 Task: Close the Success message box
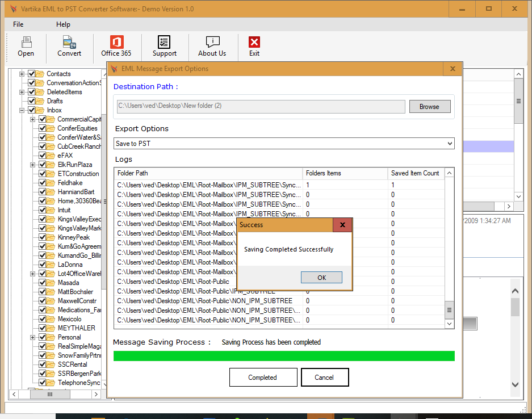(342, 225)
